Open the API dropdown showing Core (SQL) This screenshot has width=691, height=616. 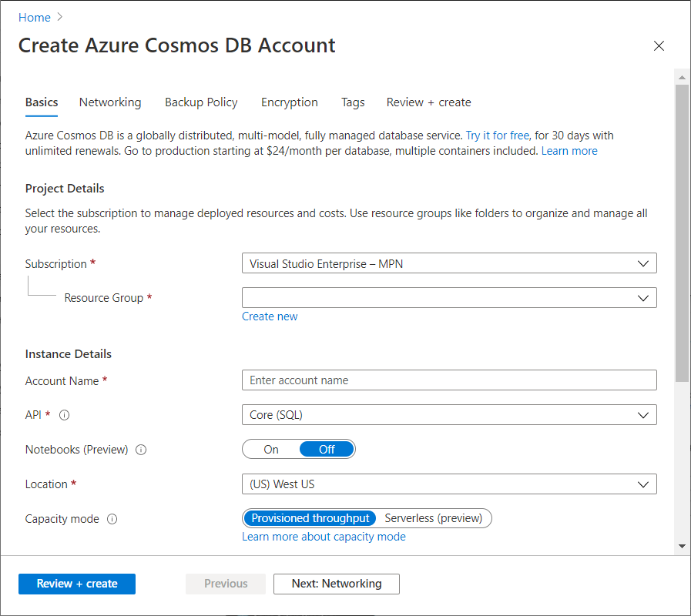449,415
